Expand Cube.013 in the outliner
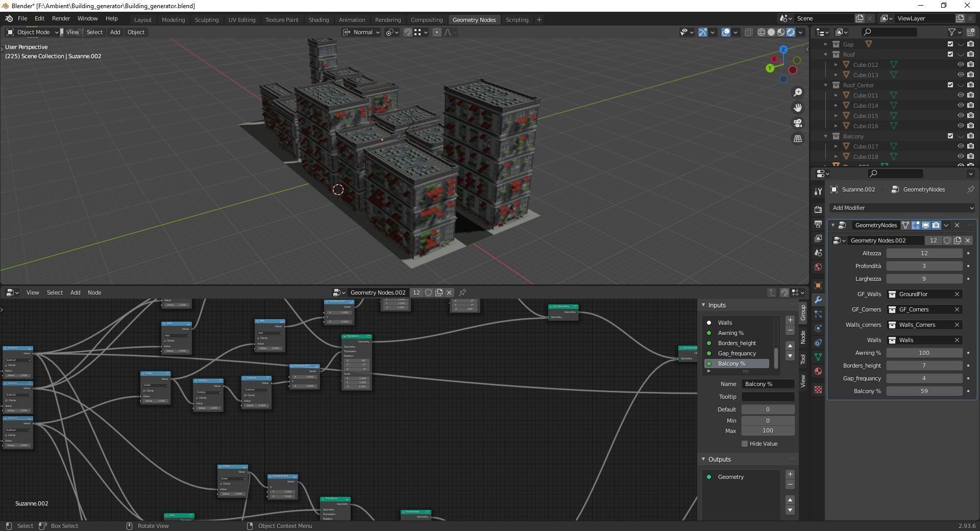 click(836, 75)
